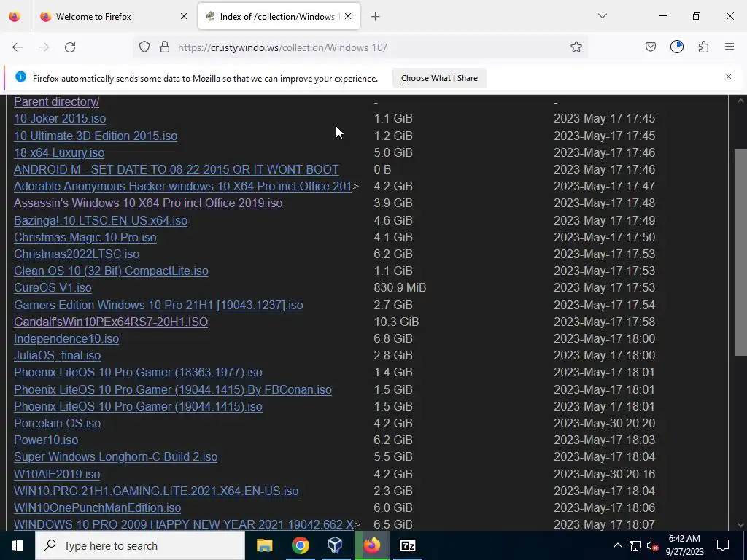747x560 pixels.
Task: Open the taskbar clock and date
Action: tap(684, 545)
